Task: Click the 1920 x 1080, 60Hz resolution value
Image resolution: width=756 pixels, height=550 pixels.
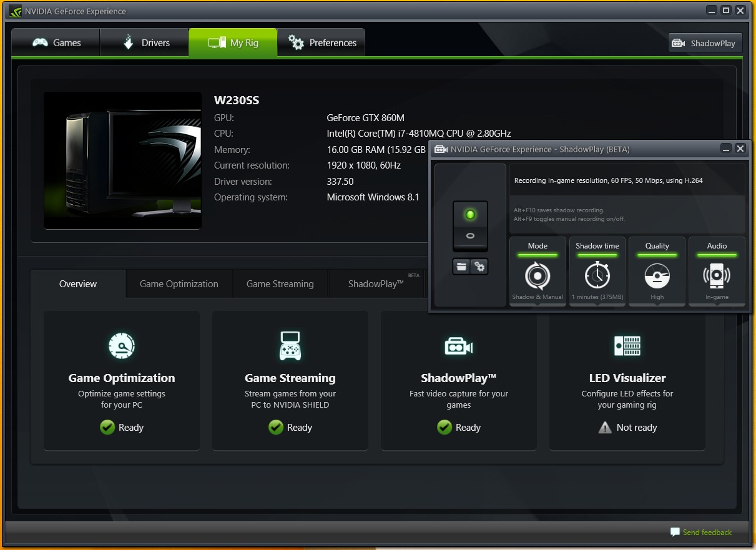Action: [x=364, y=165]
